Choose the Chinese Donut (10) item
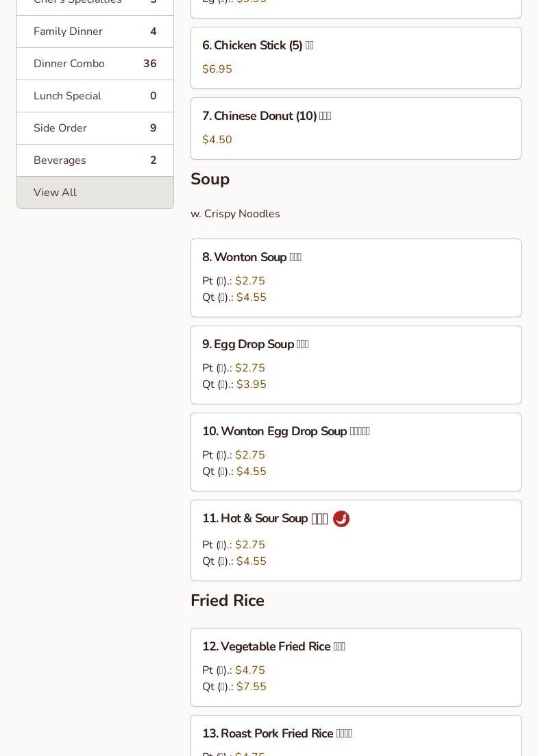Viewport: 538px width, 756px height. tap(267, 116)
